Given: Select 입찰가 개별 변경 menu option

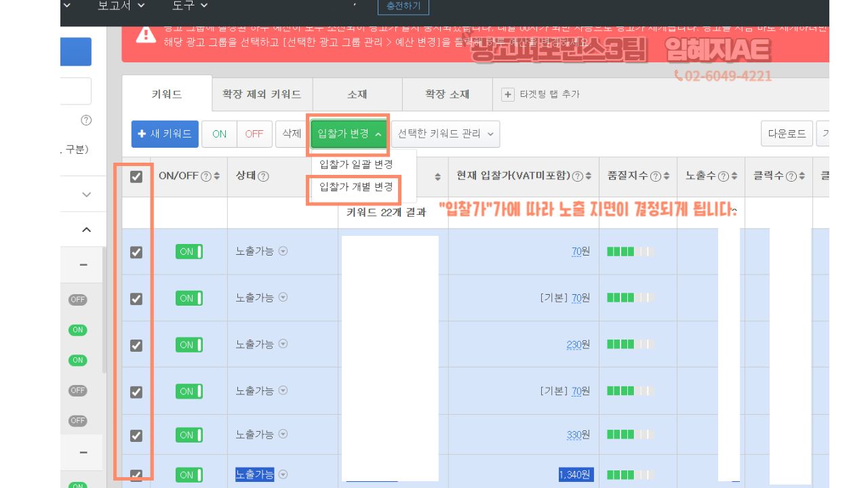Looking at the screenshot, I should [356, 188].
